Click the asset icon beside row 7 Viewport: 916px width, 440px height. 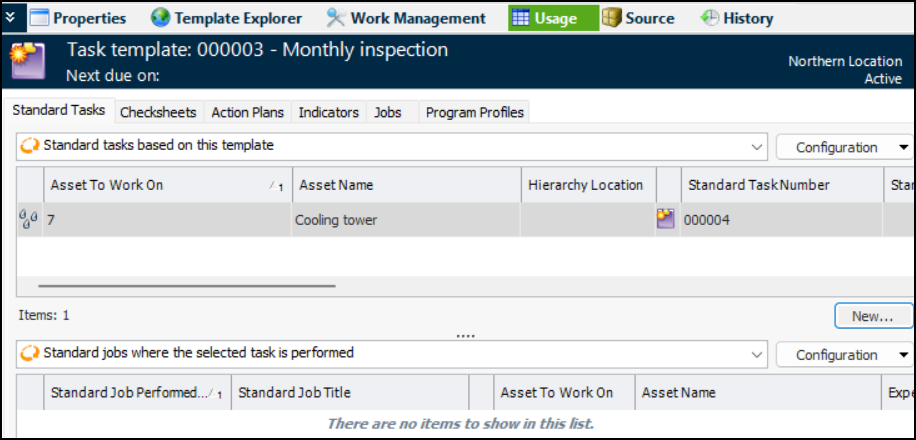click(x=28, y=220)
